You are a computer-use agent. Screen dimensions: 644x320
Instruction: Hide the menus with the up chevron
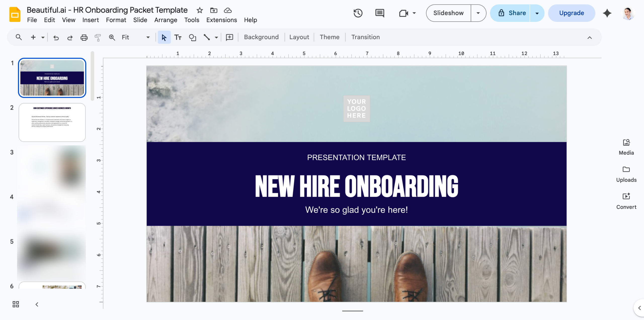point(590,37)
